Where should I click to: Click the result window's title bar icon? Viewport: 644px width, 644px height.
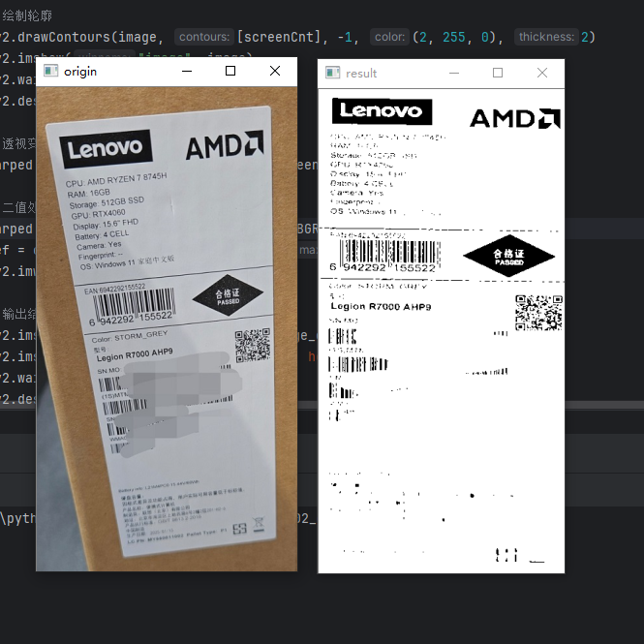point(332,73)
